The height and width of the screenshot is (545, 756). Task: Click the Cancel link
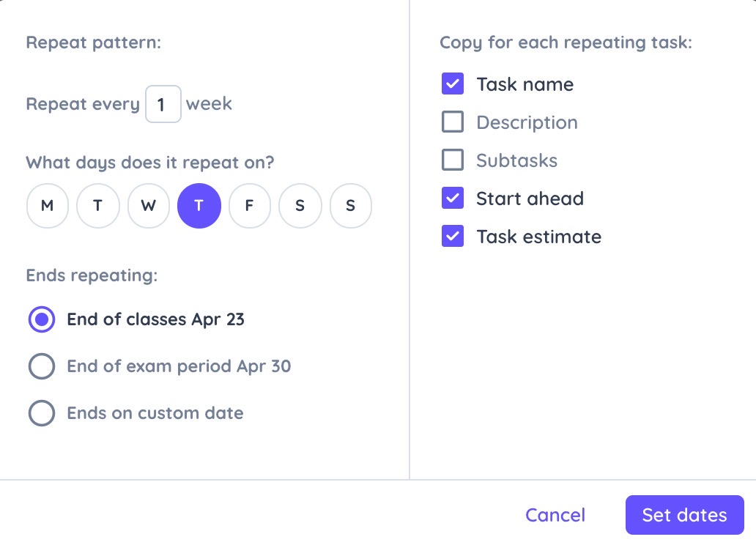(x=555, y=515)
